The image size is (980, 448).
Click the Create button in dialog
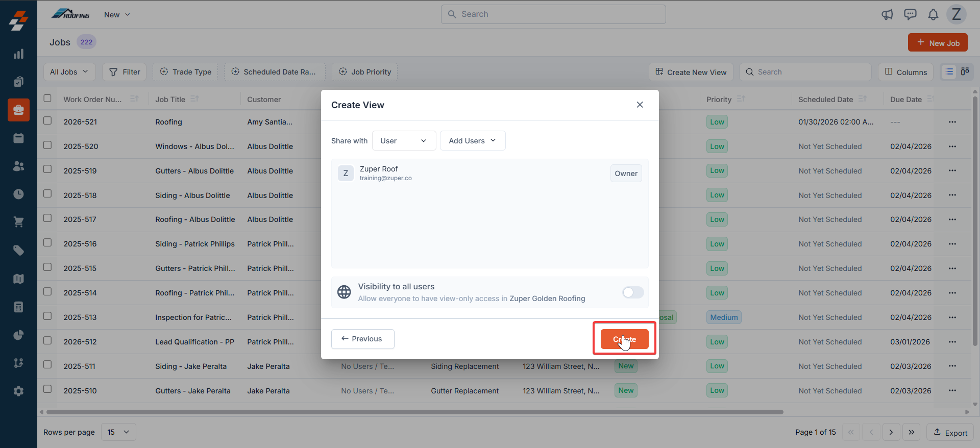pos(624,339)
